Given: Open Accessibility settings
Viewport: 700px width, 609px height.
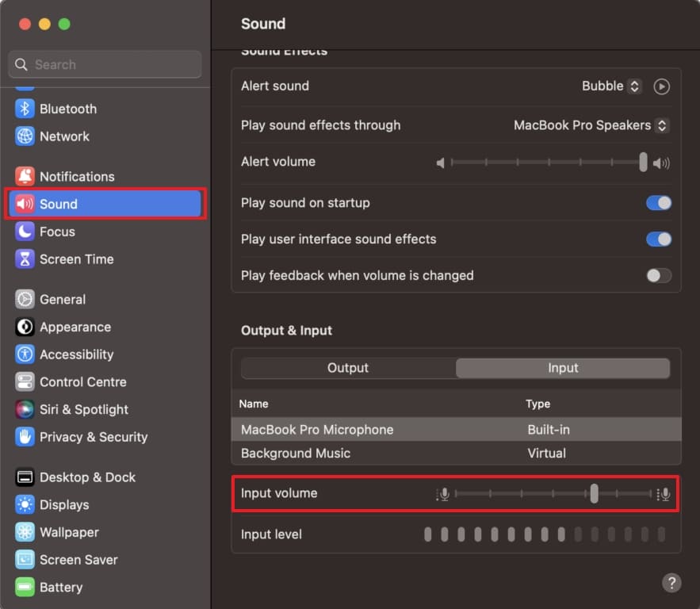Looking at the screenshot, I should [x=105, y=354].
